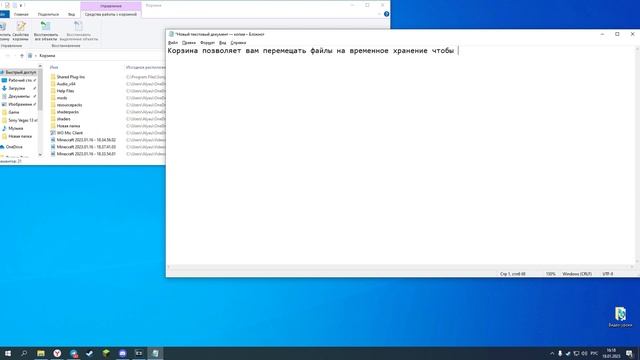640x360 pixels.
Task: Click Restore selected items ribbon icon
Action: point(78,31)
